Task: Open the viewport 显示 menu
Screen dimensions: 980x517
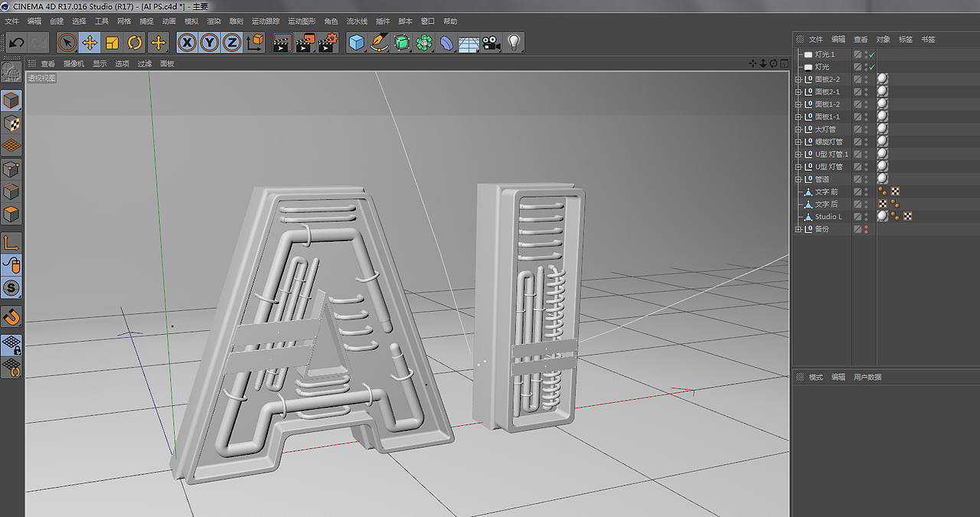Action: 100,64
